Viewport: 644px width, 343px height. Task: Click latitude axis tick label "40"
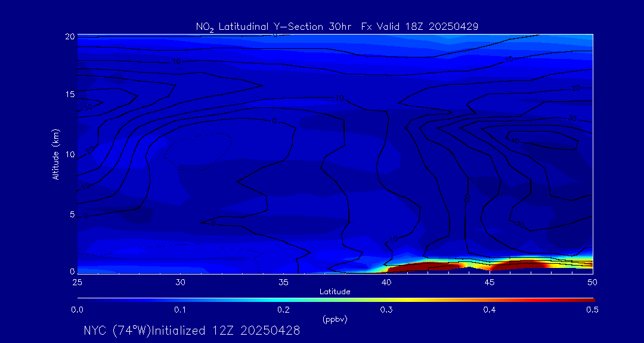pos(386,282)
